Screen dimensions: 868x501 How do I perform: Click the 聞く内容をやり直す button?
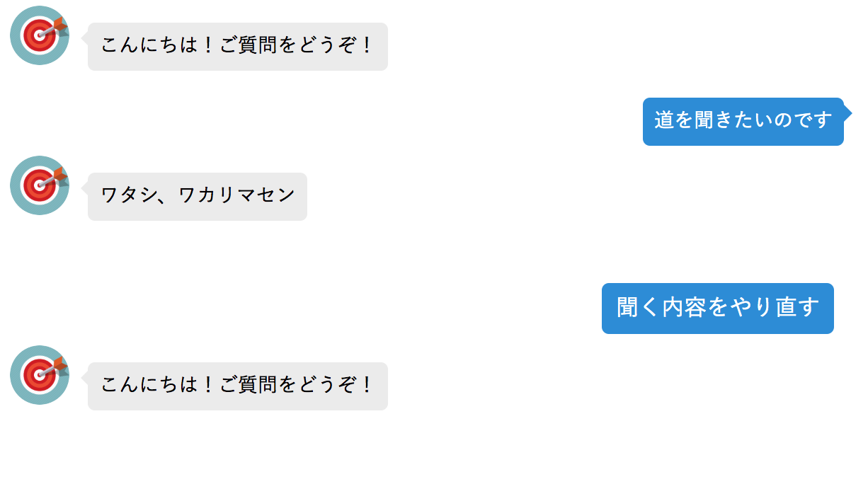[718, 308]
